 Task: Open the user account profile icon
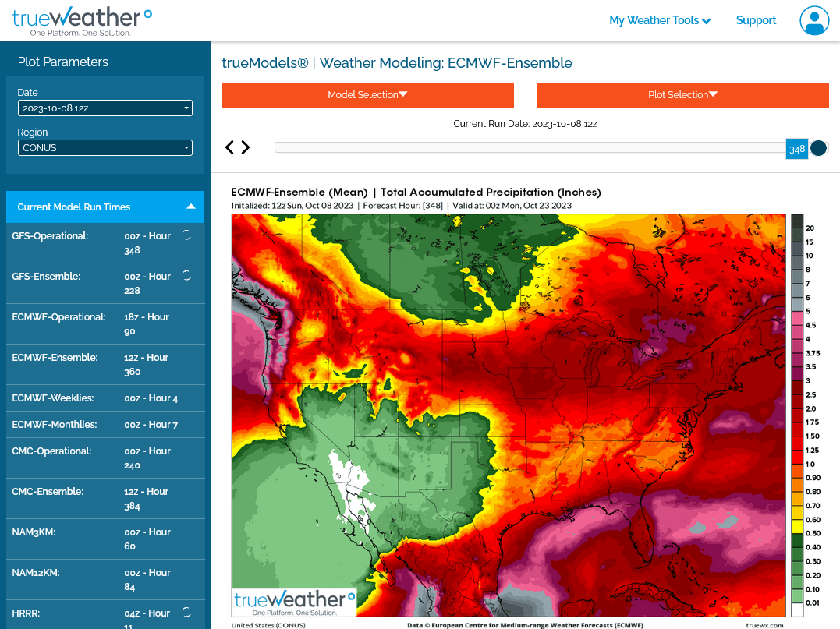pyautogui.click(x=814, y=20)
